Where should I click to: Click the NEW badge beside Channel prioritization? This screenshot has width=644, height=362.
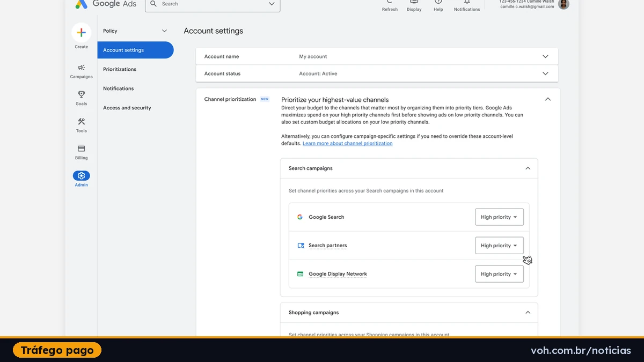(265, 99)
